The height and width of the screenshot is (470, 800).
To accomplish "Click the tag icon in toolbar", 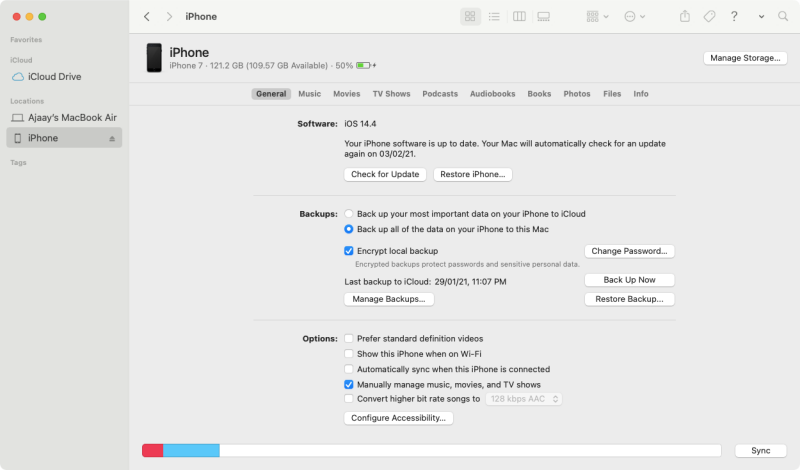I will (709, 17).
